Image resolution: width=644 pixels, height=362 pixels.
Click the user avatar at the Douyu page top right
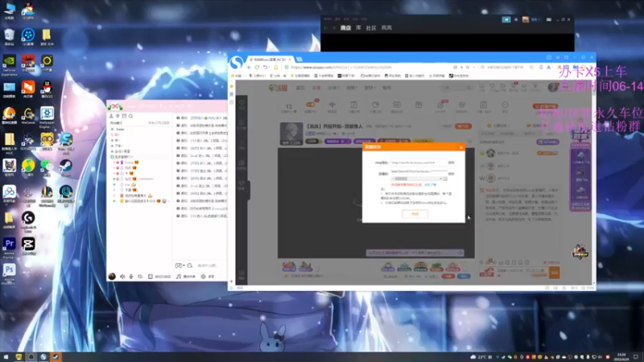(553, 87)
